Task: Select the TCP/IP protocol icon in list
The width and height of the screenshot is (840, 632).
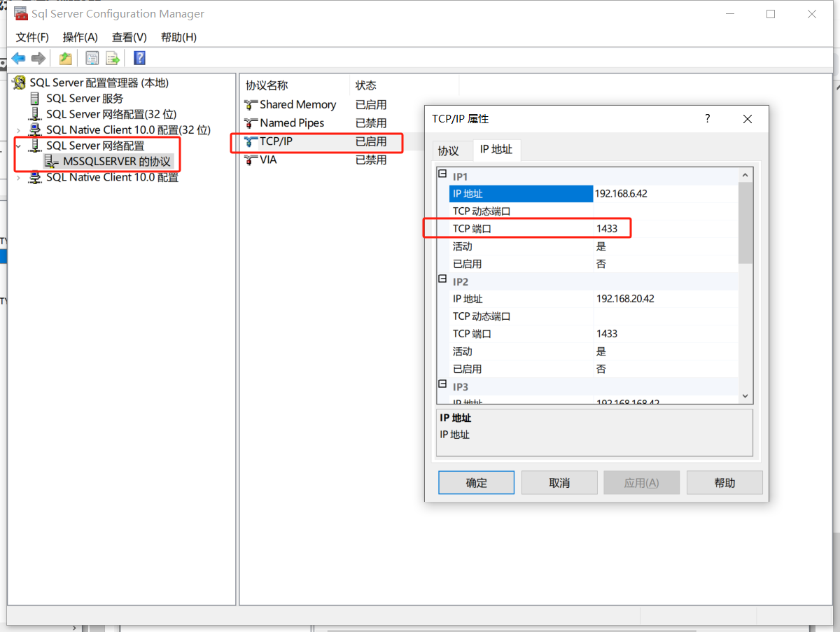Action: click(x=251, y=141)
